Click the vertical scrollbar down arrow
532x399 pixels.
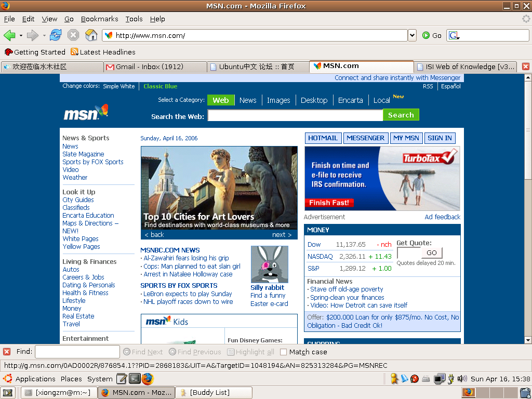pos(528,340)
